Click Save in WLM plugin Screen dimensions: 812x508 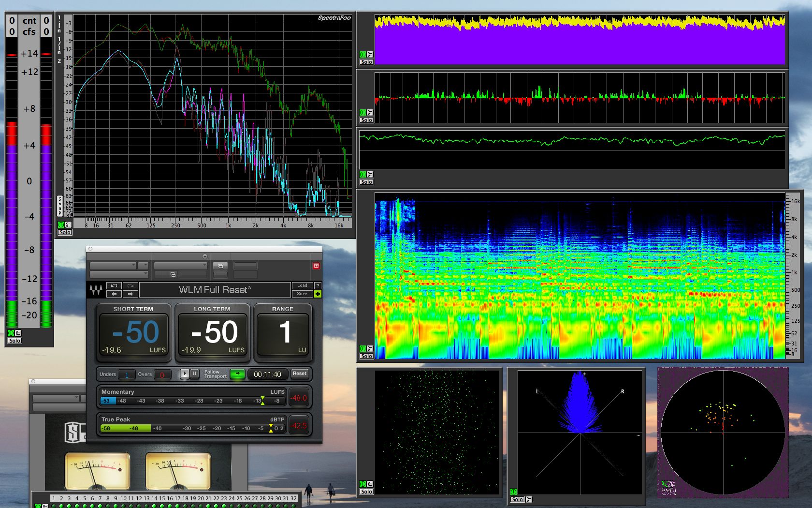pos(302,294)
